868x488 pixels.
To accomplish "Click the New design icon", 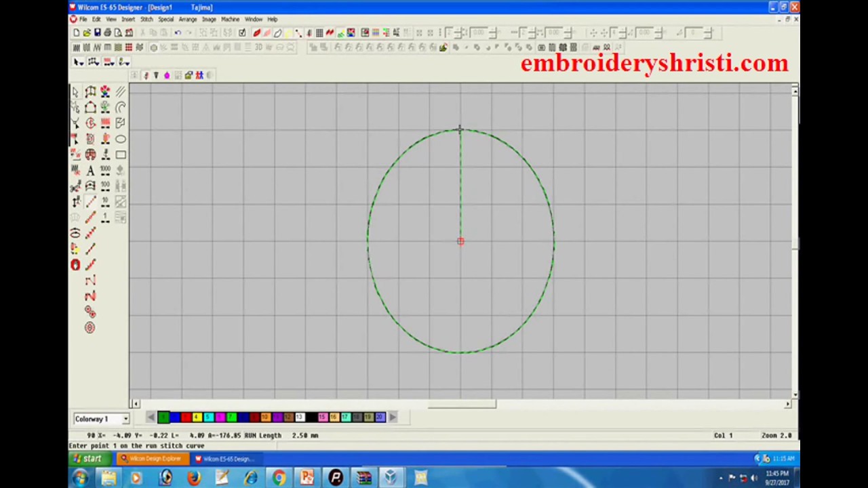I will point(77,33).
